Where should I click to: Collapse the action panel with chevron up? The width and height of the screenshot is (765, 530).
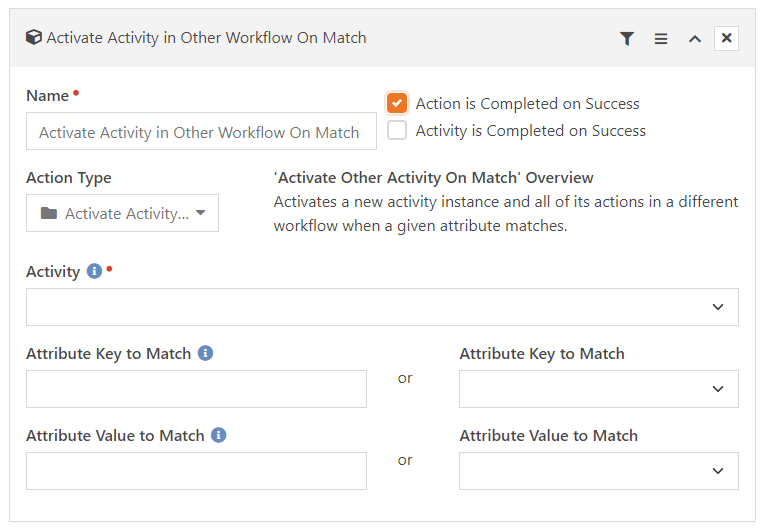[x=695, y=39]
